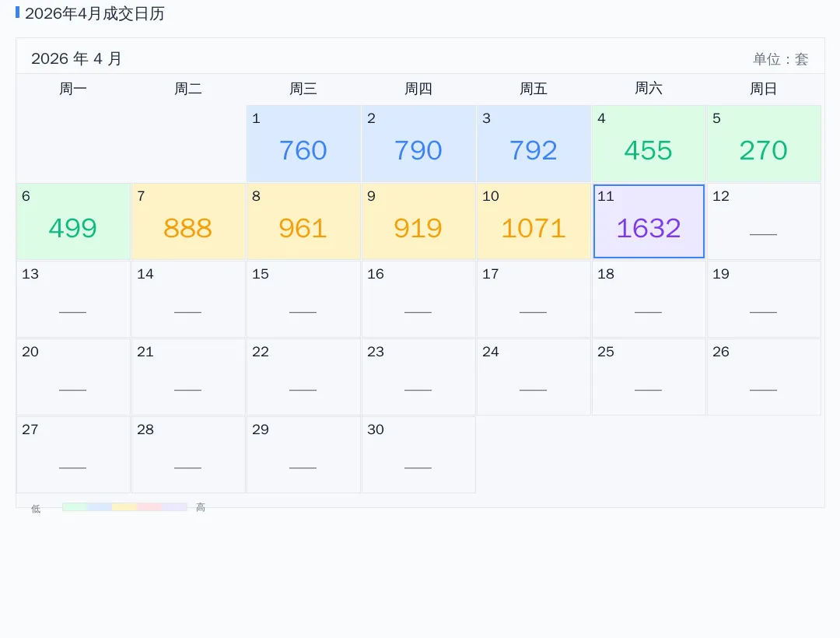This screenshot has height=638, width=840.
Task: Click the April 19 date cell
Action: [764, 299]
